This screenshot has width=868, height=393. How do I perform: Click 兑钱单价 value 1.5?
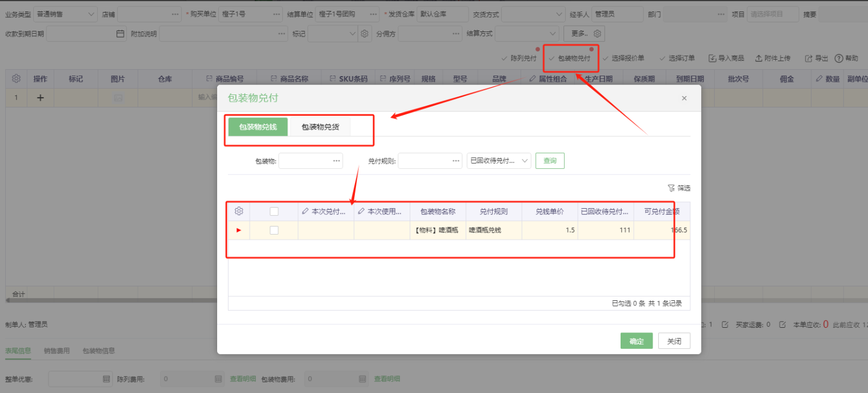click(550, 230)
